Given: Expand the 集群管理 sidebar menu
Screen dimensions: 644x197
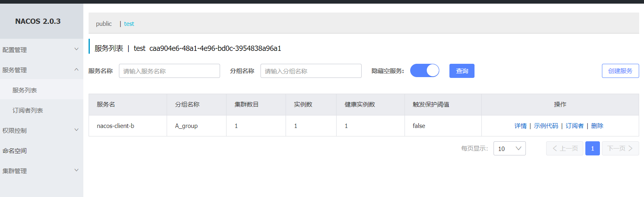Looking at the screenshot, I should pos(40,171).
